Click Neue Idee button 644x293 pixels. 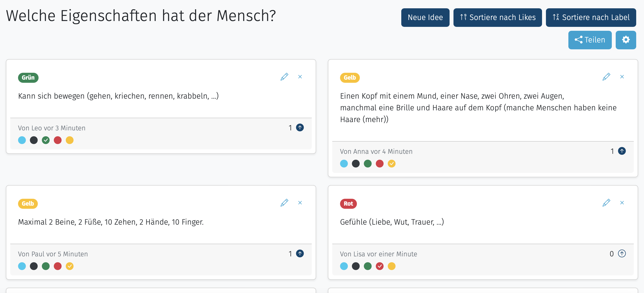click(425, 18)
